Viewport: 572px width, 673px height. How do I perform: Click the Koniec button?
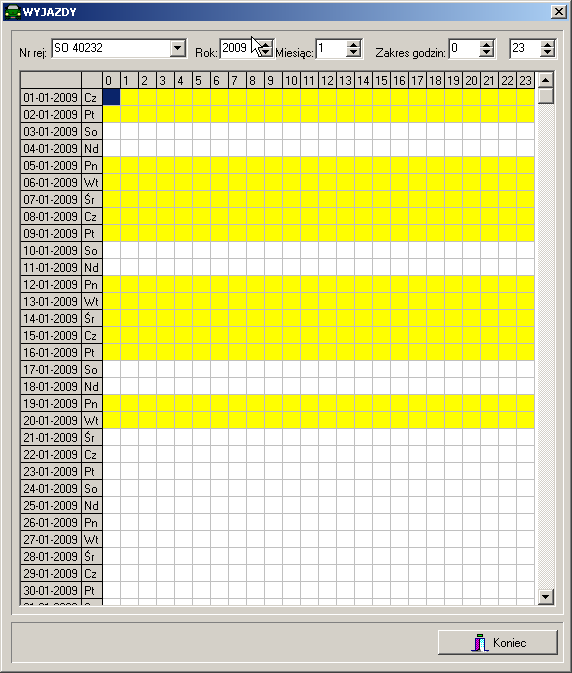pyautogui.click(x=498, y=643)
